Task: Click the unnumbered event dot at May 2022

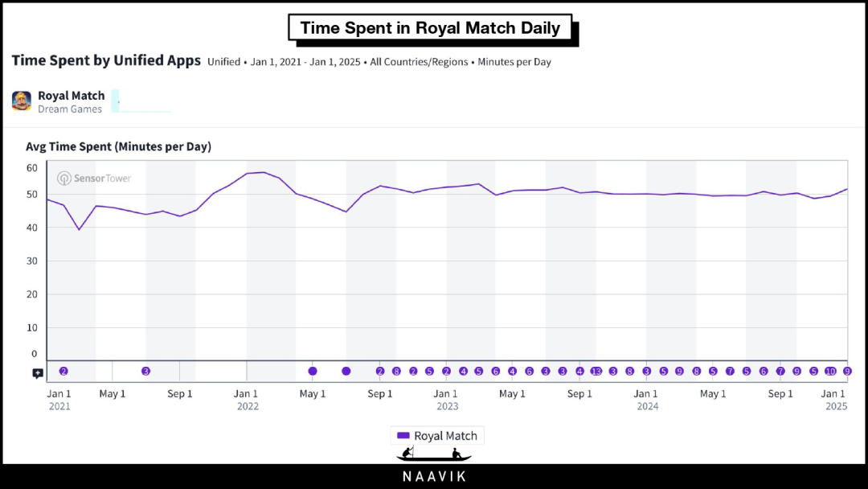Action: click(x=313, y=372)
